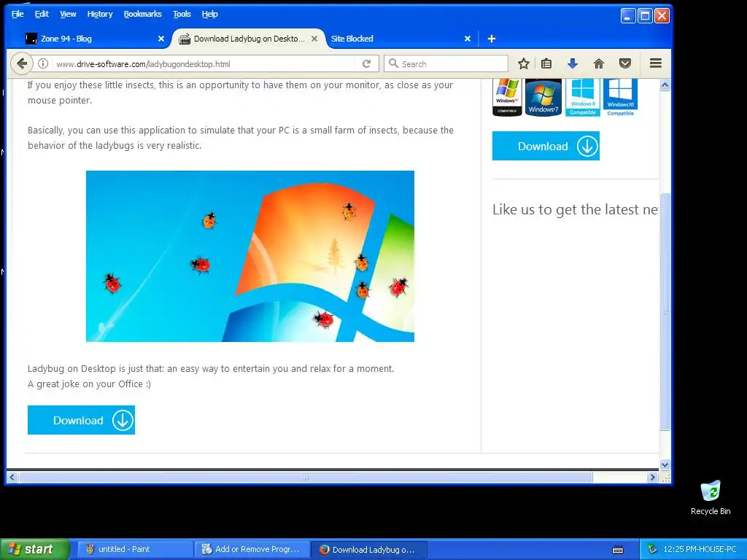Open the site information icon in address bar
The width and height of the screenshot is (747, 560).
43,64
